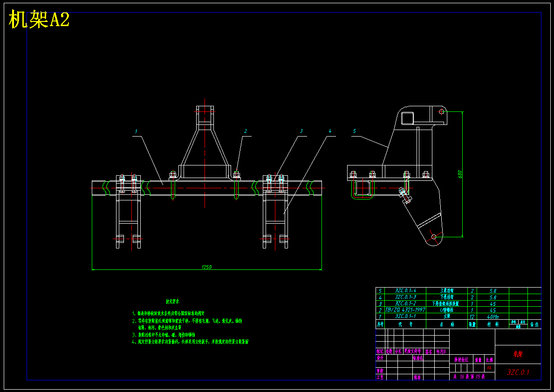
Task: Click the "技术要求" heading above the notes
Action: pyautogui.click(x=173, y=302)
